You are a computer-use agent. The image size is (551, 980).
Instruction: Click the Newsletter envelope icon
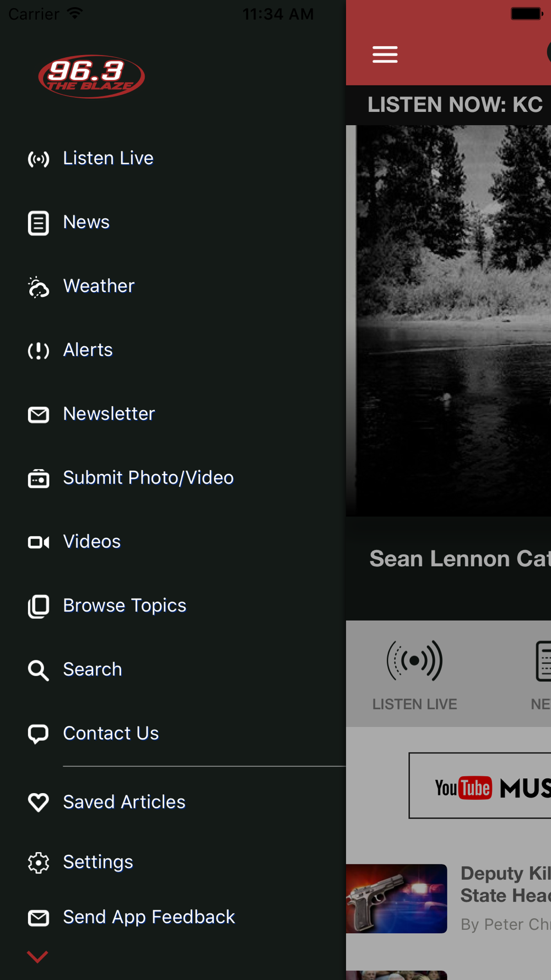point(39,414)
